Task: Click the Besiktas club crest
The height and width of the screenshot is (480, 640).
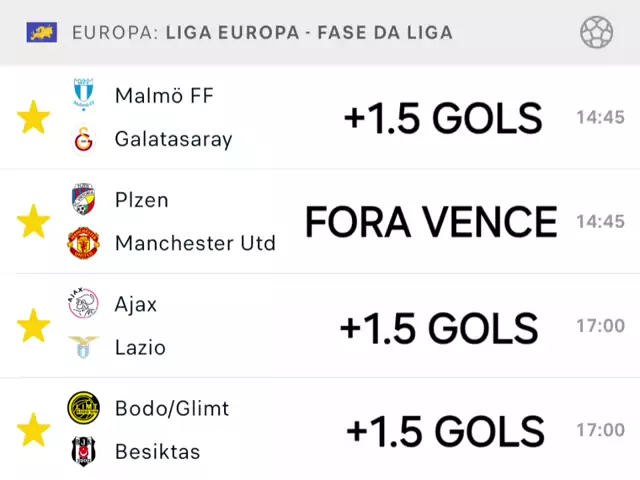Action: tap(83, 452)
